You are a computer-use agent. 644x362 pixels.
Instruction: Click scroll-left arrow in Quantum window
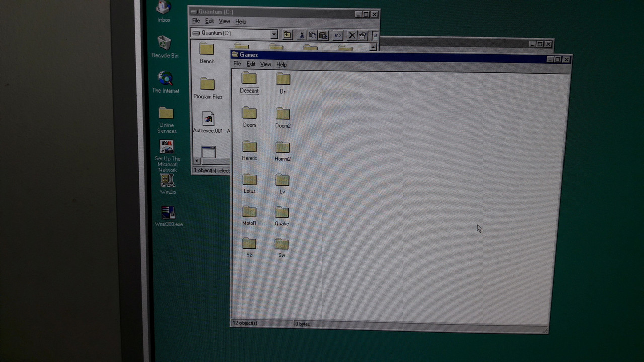[x=197, y=161]
